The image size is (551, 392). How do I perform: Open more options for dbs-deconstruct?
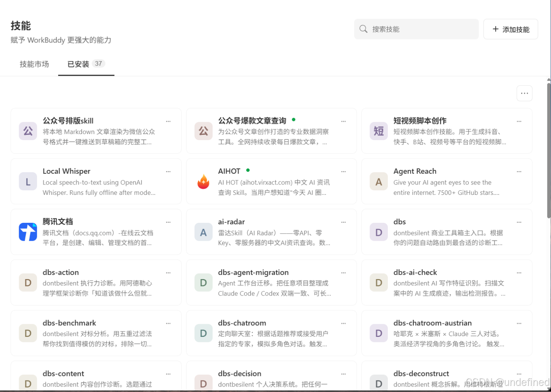519,374
